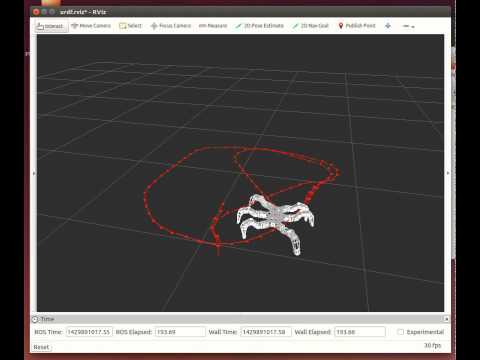Select the 2D Pose Estimate tool
Screen dimensions: 480x360
click(x=259, y=26)
